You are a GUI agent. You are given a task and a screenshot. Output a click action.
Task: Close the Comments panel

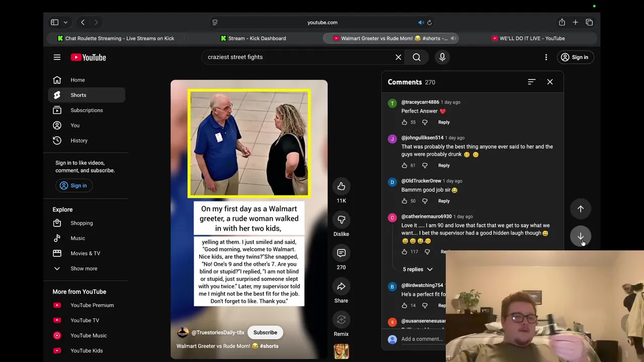[550, 82]
